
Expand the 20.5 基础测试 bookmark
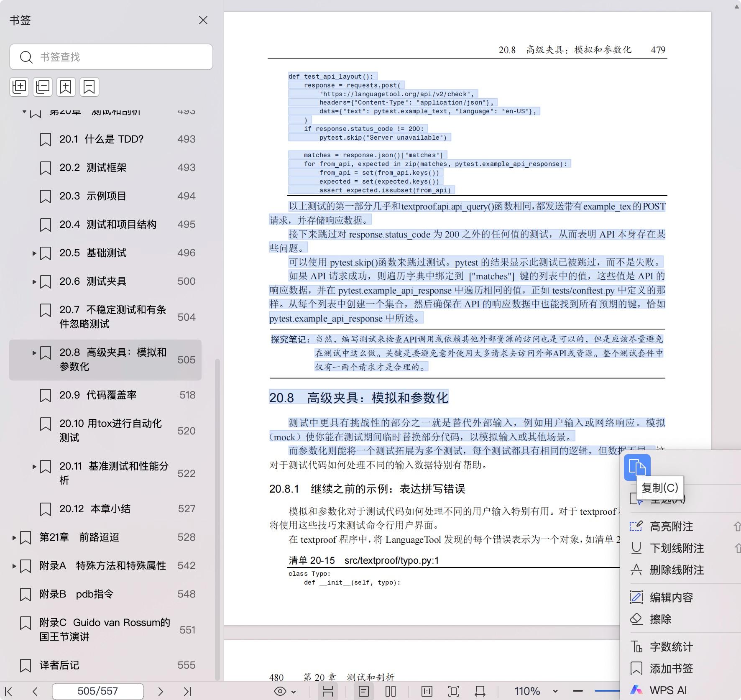coord(34,253)
